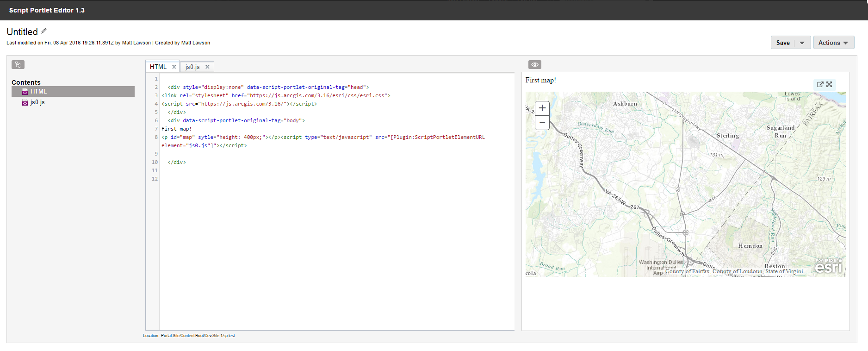868x351 pixels.
Task: Click the HTML file icon in Contents
Action: [25, 92]
